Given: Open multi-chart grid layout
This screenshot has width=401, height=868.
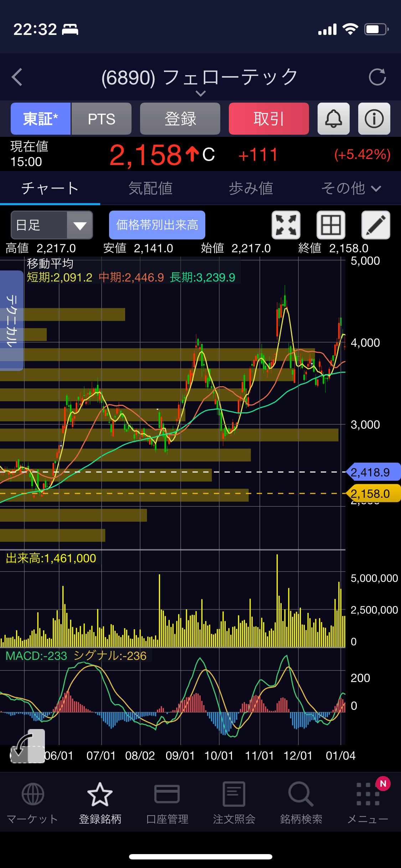Looking at the screenshot, I should pos(331,225).
